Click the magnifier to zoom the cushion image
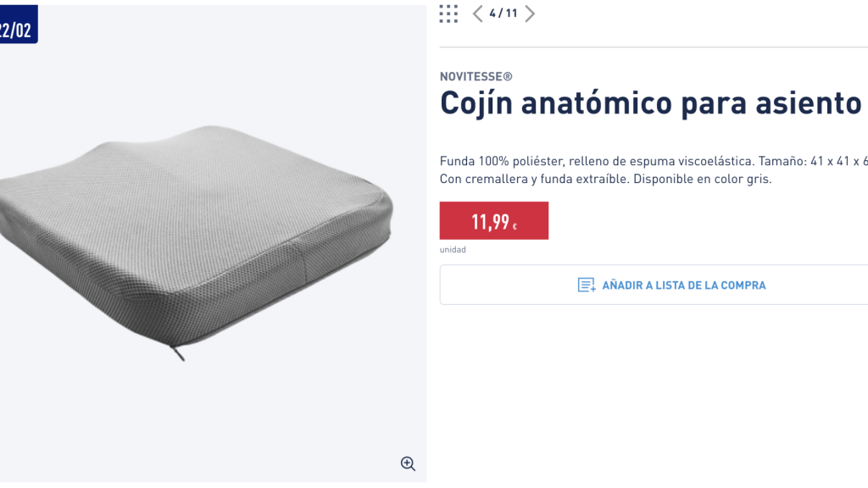868x488 pixels. point(408,463)
